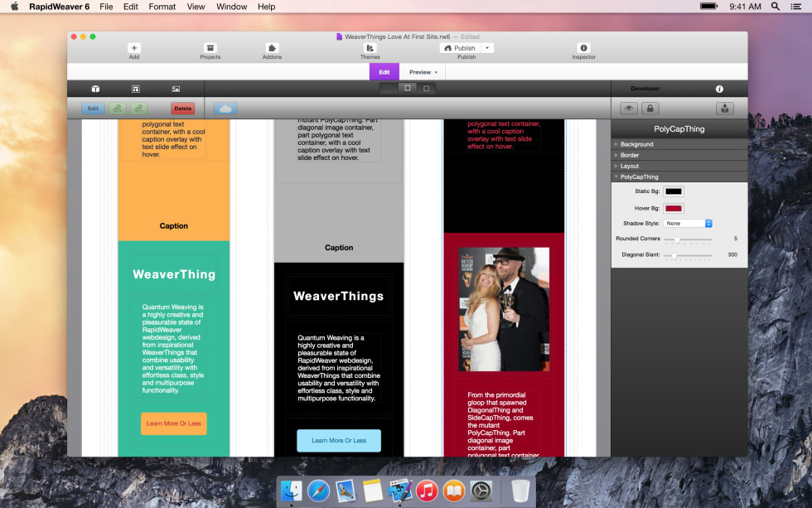Click the Publish button
This screenshot has height=508, width=812.
(x=460, y=47)
